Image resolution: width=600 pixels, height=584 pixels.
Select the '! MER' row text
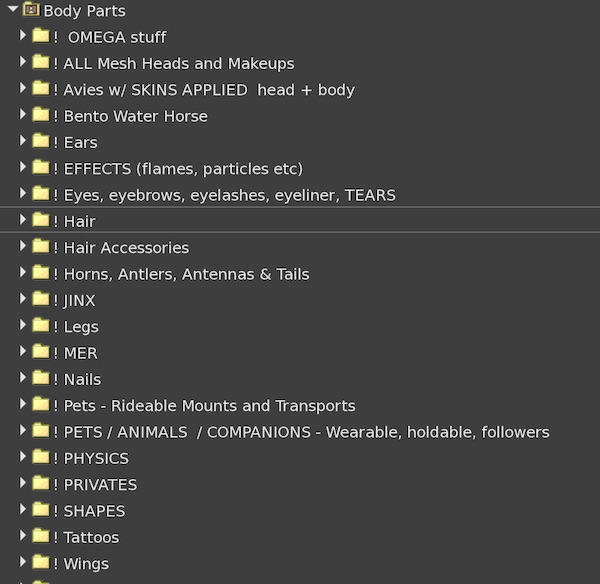[75, 353]
